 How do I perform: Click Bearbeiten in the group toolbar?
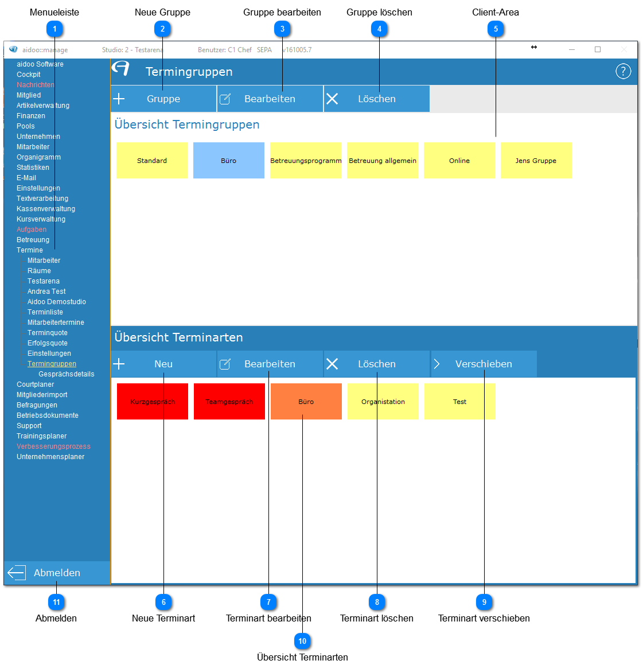[x=270, y=99]
